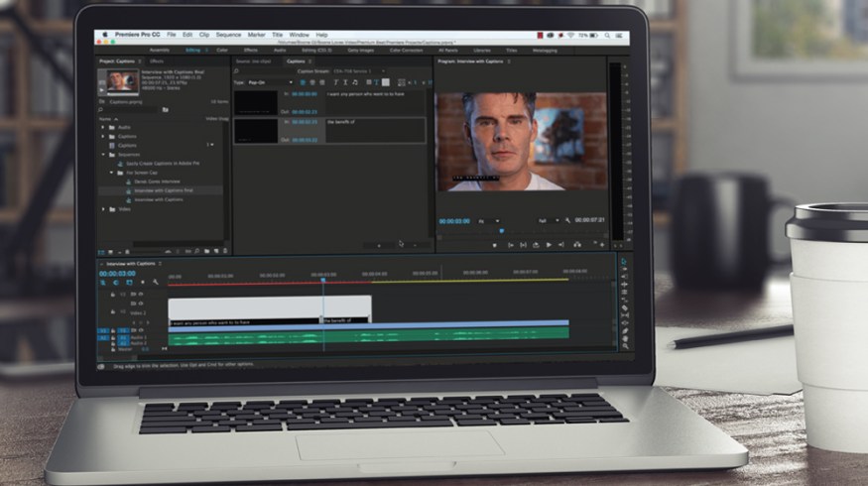The height and width of the screenshot is (486, 868).
Task: Open Interview with Captions final sequence
Action: [164, 190]
